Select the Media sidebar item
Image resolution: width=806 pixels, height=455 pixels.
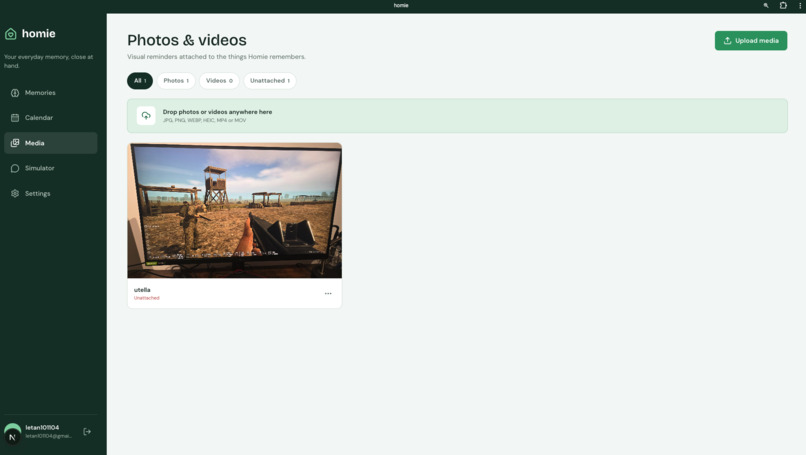[x=50, y=143]
